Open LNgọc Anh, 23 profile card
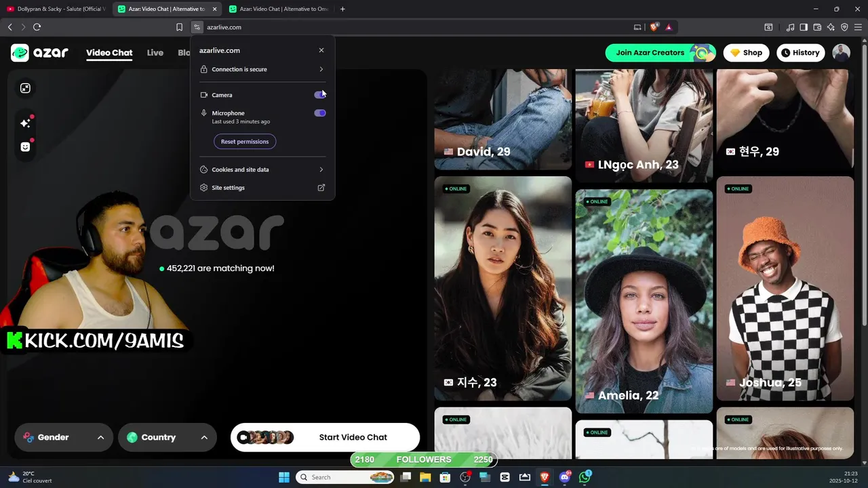Image resolution: width=868 pixels, height=488 pixels. coord(644,125)
